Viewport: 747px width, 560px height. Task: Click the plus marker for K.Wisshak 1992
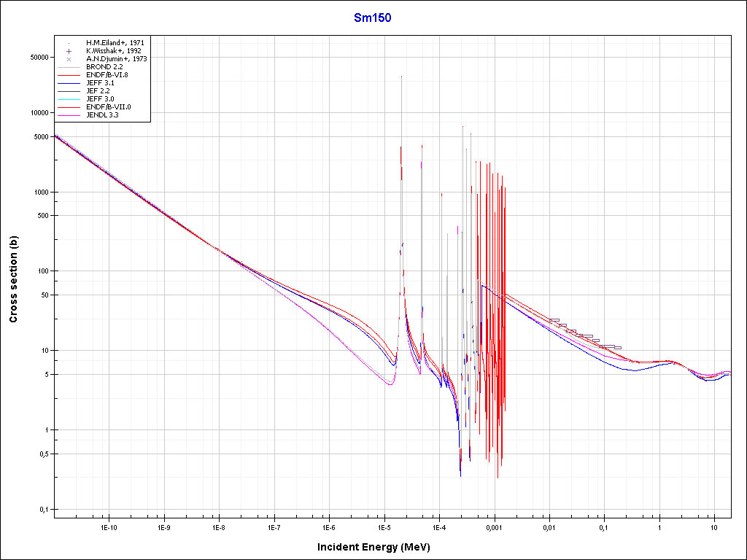(69, 51)
